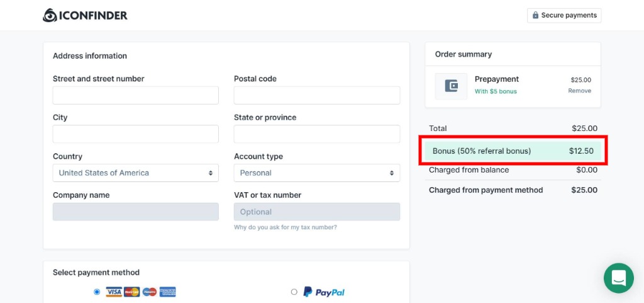
Task: Select the PayPal radio button
Action: (294, 292)
